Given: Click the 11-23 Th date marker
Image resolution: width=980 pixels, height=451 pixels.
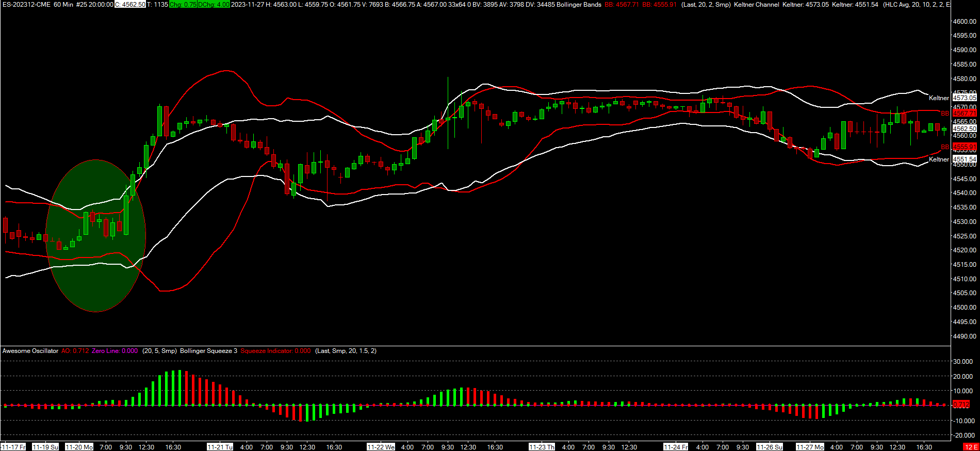Looking at the screenshot, I should coord(542,447).
